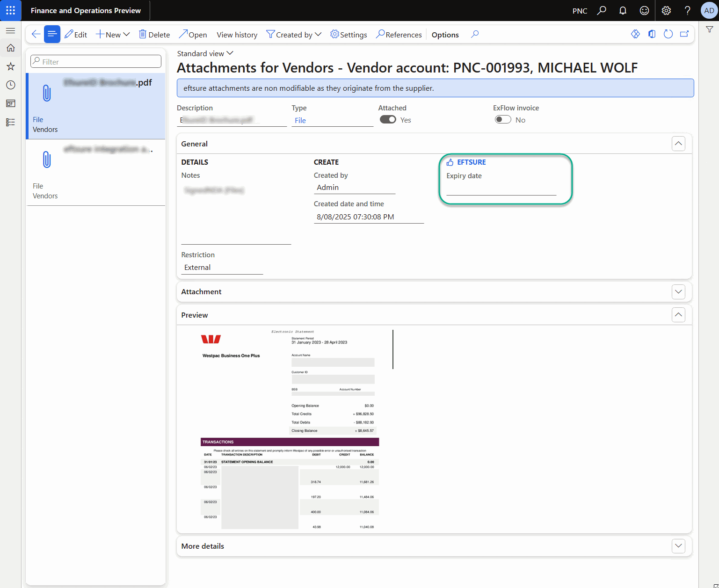
Task: Click the References action
Action: pyautogui.click(x=399, y=35)
